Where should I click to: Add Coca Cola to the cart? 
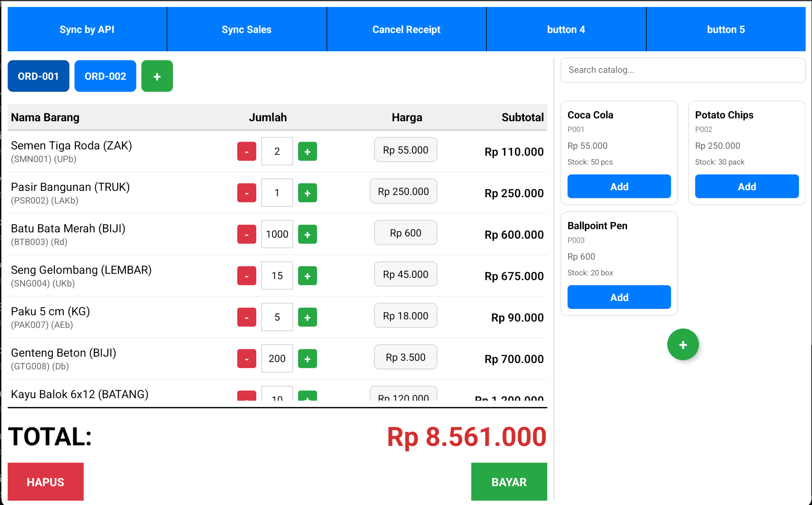pos(619,186)
